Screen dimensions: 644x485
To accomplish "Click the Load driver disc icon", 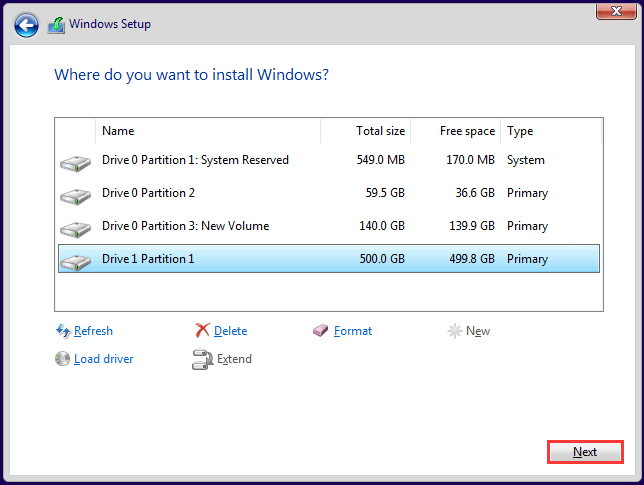I will click(x=62, y=359).
